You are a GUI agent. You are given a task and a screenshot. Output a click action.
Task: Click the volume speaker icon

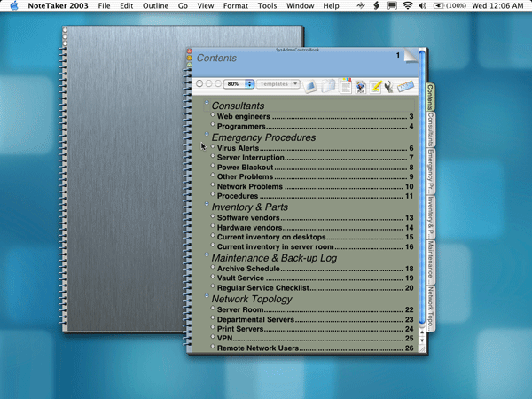point(422,5)
